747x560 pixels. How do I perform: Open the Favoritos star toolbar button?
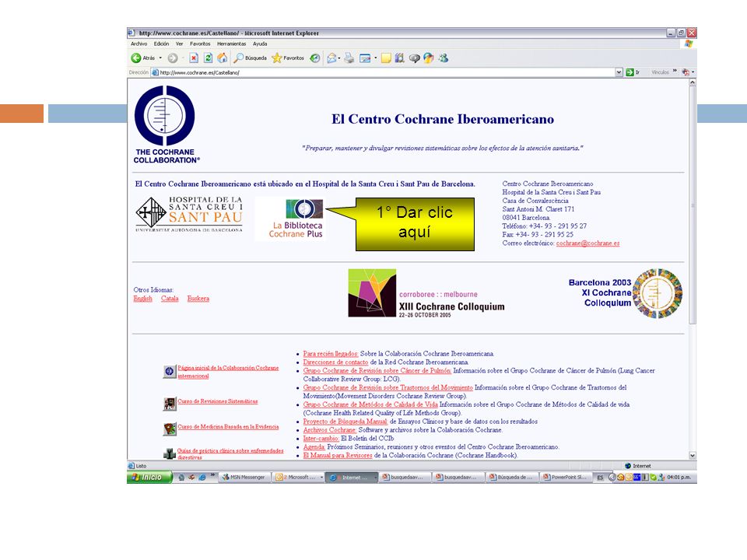click(288, 58)
